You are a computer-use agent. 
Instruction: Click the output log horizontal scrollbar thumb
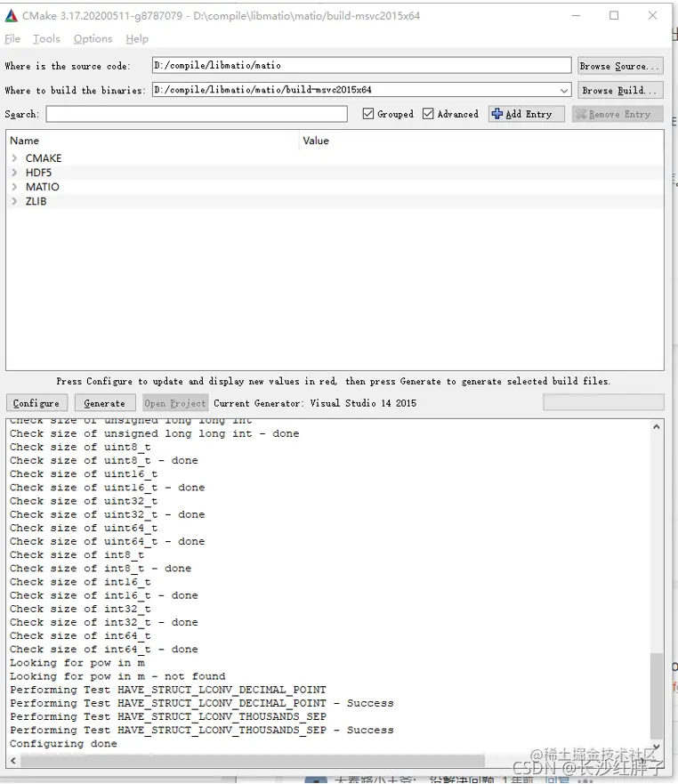click(253, 761)
